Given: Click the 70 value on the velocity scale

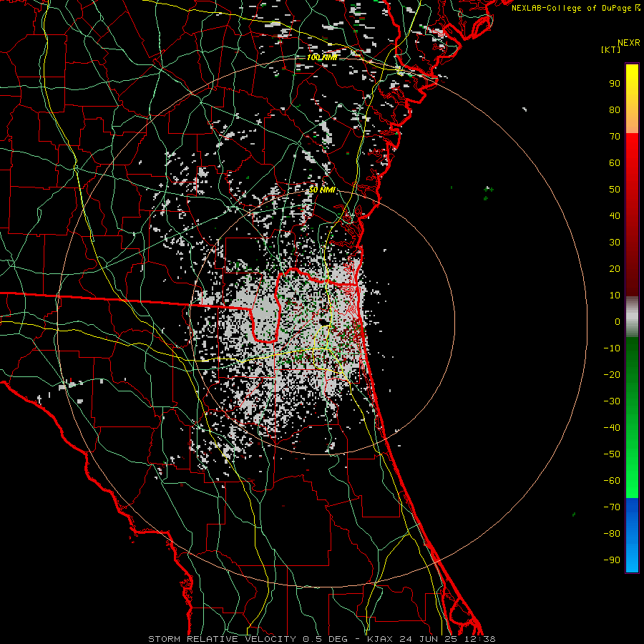Looking at the screenshot, I should coord(615,137).
